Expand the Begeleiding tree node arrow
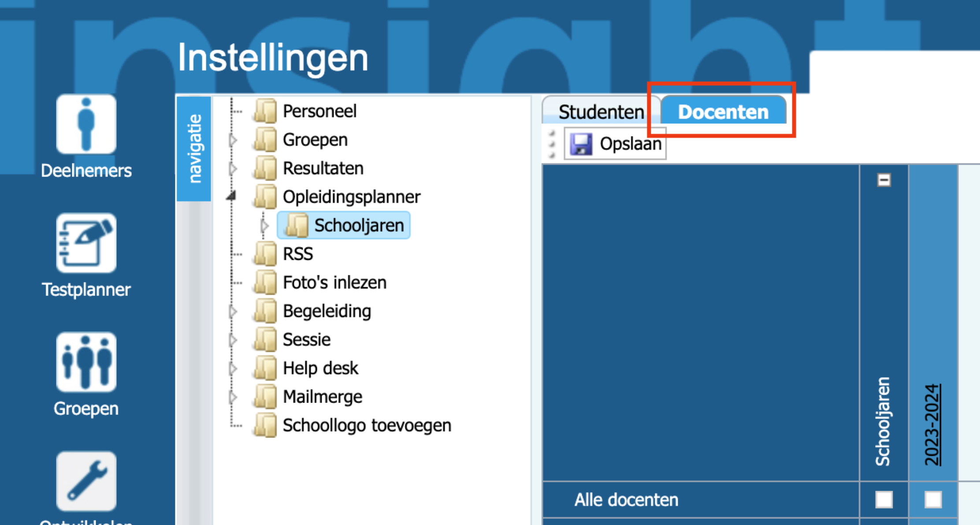This screenshot has width=980, height=525. pos(233,311)
